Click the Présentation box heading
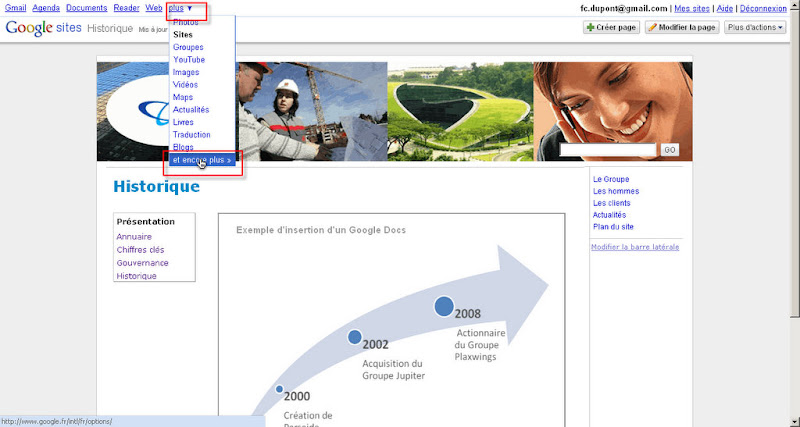This screenshot has width=800, height=427. coord(145,222)
